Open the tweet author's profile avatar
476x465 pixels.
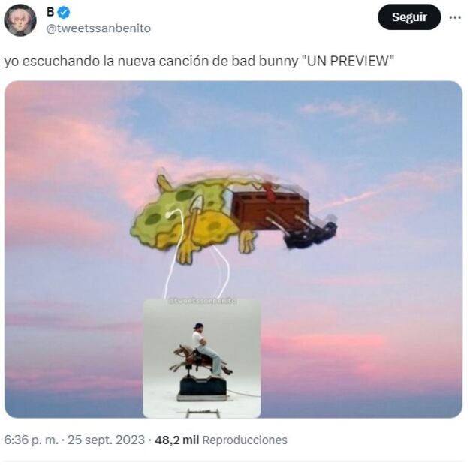click(x=20, y=20)
